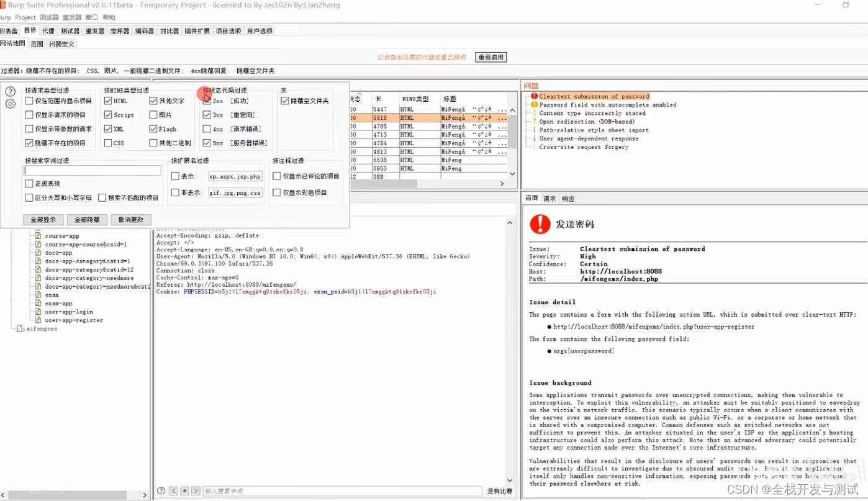Click the red alert icon beside Cleartext submission
868x501 pixels.
point(534,96)
